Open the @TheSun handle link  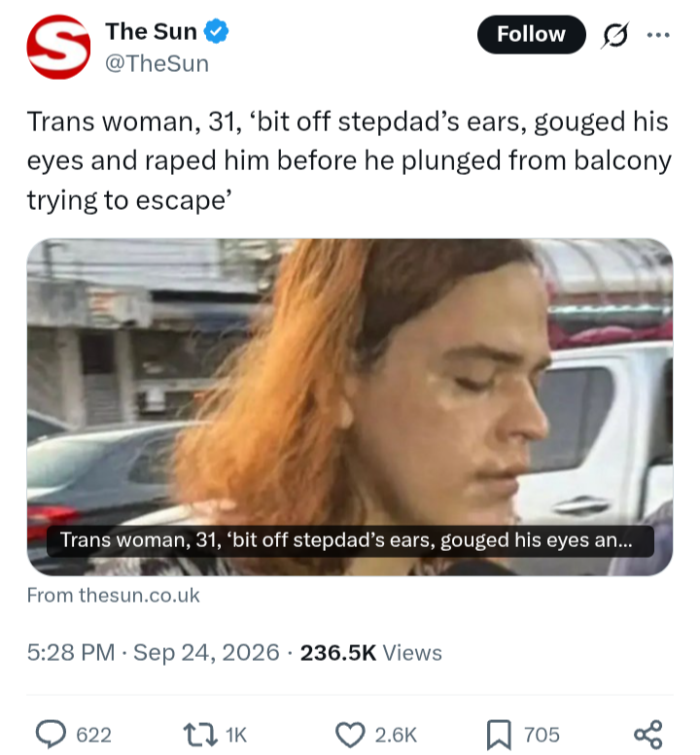pyautogui.click(x=157, y=63)
